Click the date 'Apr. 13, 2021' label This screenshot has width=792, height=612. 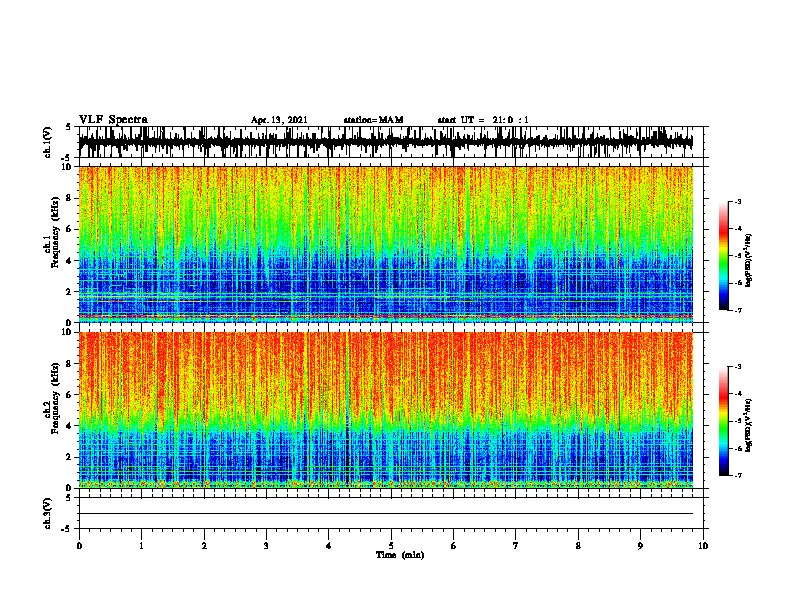point(279,120)
